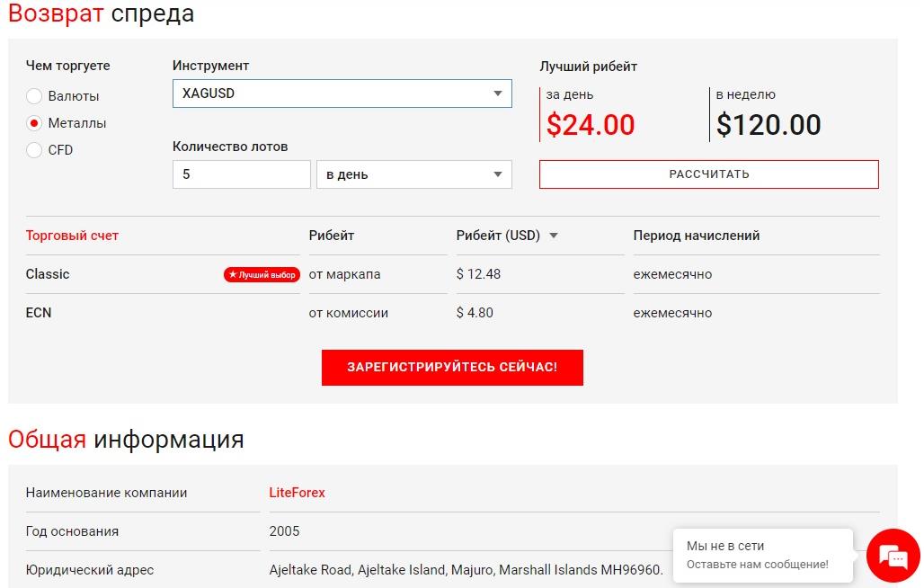924x588 pixels.
Task: Click the $24.00 daily rebate value
Action: (x=591, y=125)
